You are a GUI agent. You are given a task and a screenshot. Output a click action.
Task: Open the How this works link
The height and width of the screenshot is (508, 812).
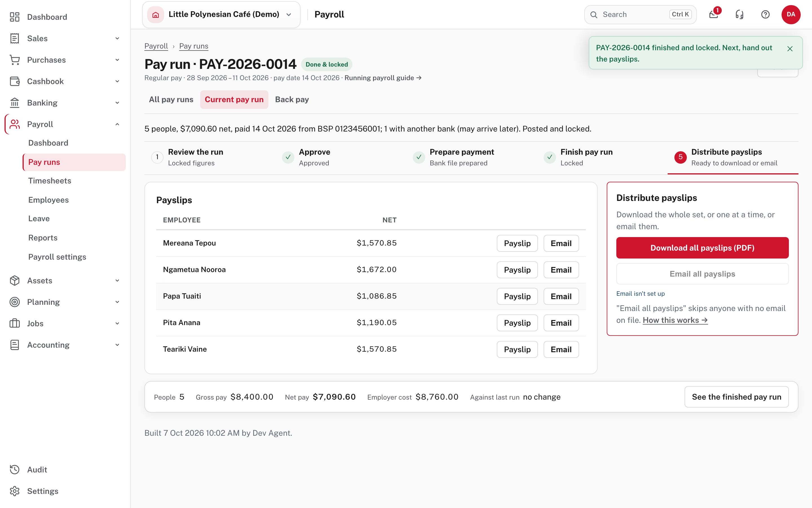(x=675, y=320)
